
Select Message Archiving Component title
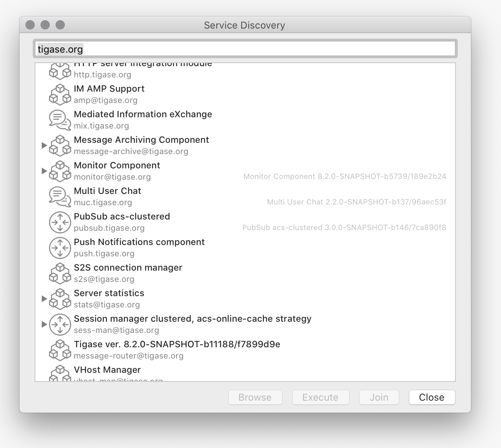[141, 140]
